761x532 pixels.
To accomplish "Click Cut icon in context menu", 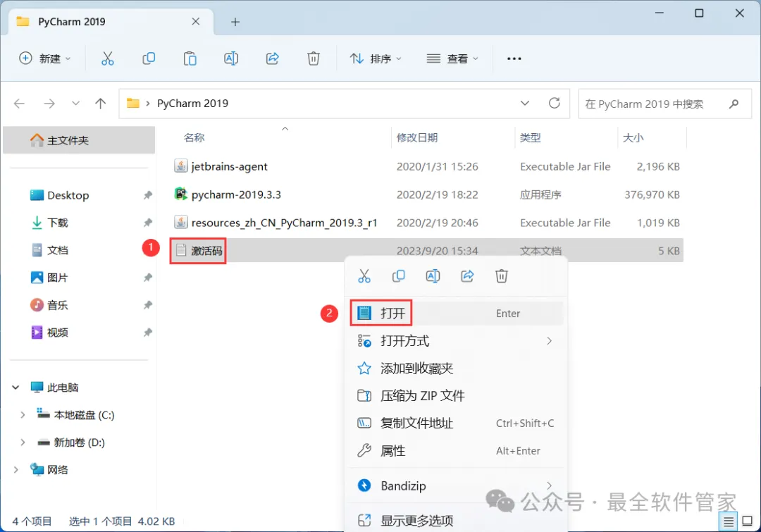I will click(364, 276).
